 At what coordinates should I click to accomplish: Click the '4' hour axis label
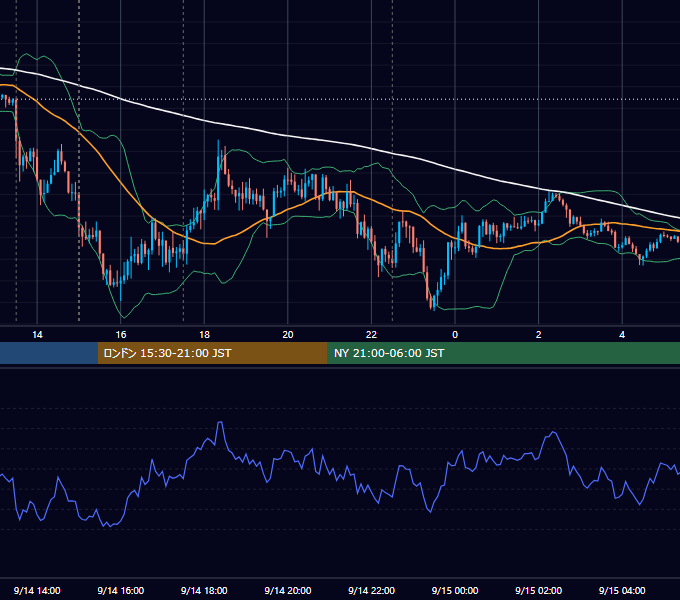(x=622, y=335)
